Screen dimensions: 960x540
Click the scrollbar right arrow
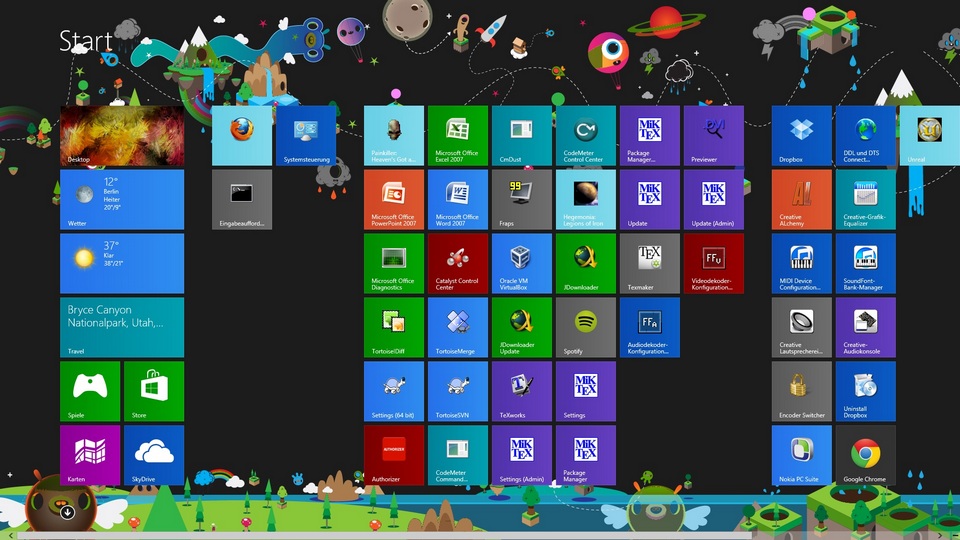pos(941,536)
